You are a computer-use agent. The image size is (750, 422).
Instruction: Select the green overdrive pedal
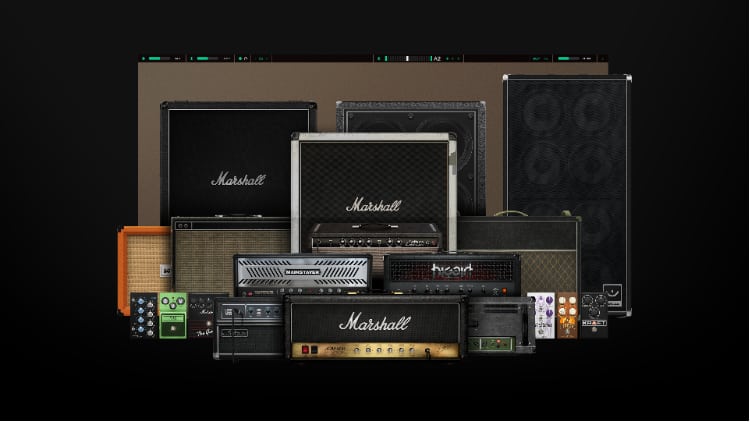pyautogui.click(x=173, y=316)
